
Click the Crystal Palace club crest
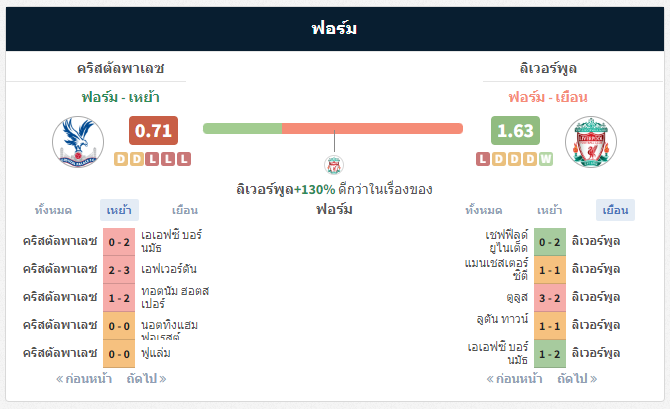click(78, 142)
